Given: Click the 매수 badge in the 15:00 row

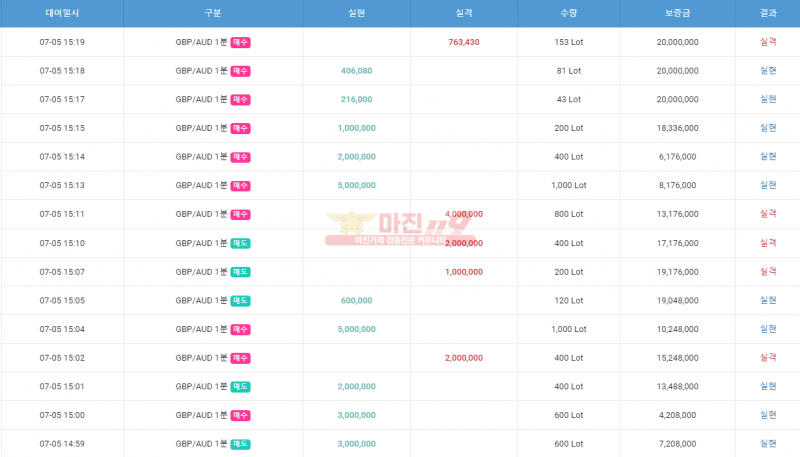Looking at the screenshot, I should tap(240, 415).
